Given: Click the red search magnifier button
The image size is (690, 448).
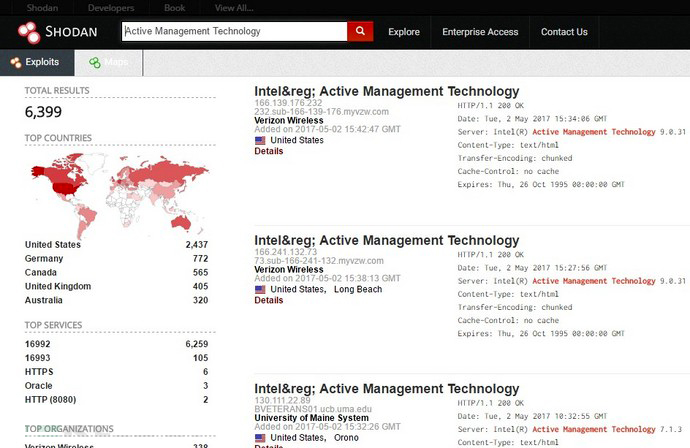Looking at the screenshot, I should pyautogui.click(x=360, y=31).
